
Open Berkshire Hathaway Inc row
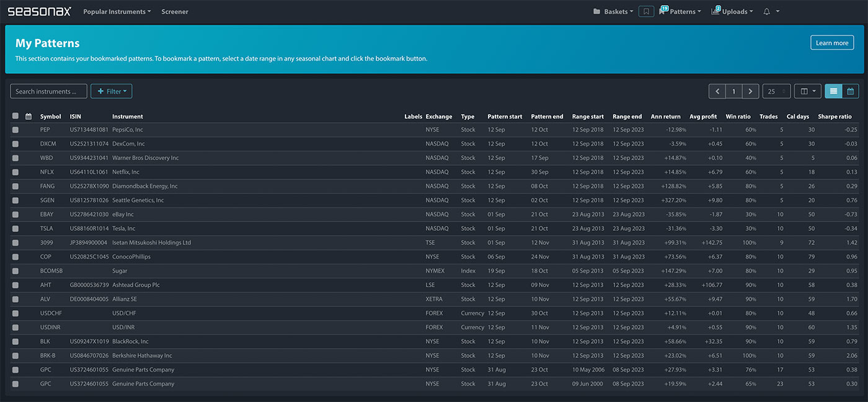pos(434,355)
